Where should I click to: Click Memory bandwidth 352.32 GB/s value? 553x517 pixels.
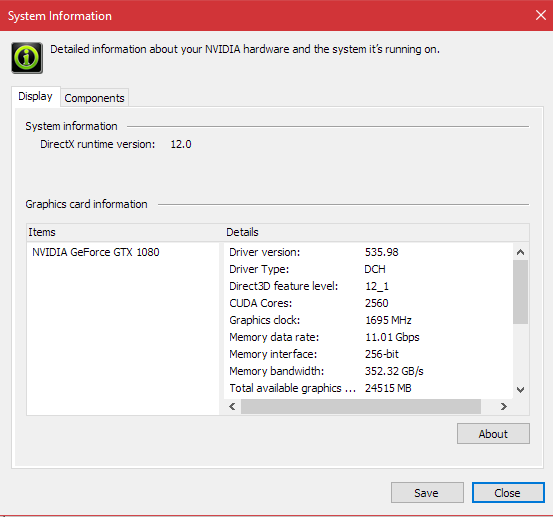coord(394,371)
